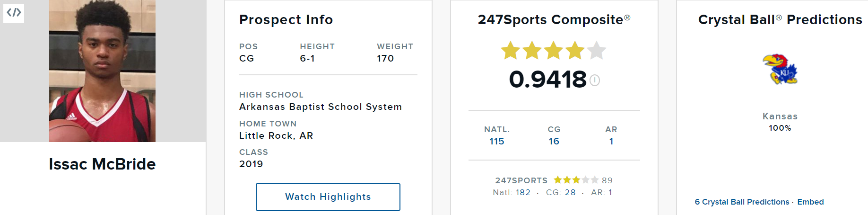Screen dimensions: 868x215
Task: Open CG position ranking 16
Action: tap(554, 141)
